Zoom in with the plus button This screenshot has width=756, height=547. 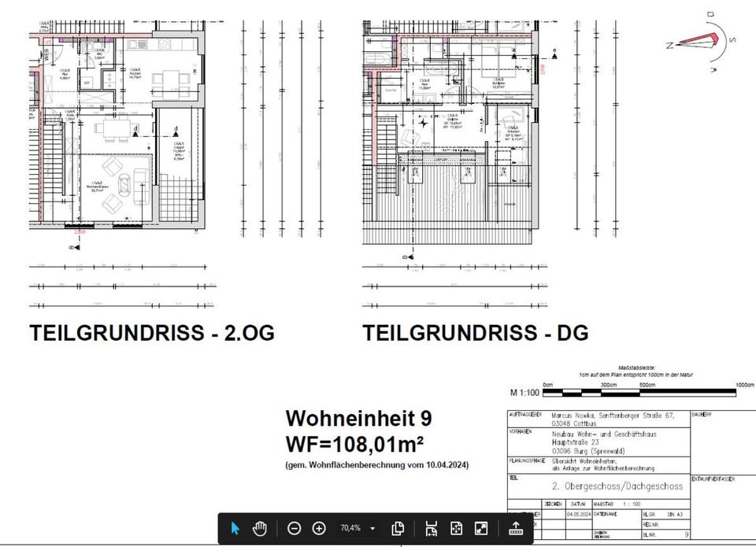[319, 528]
